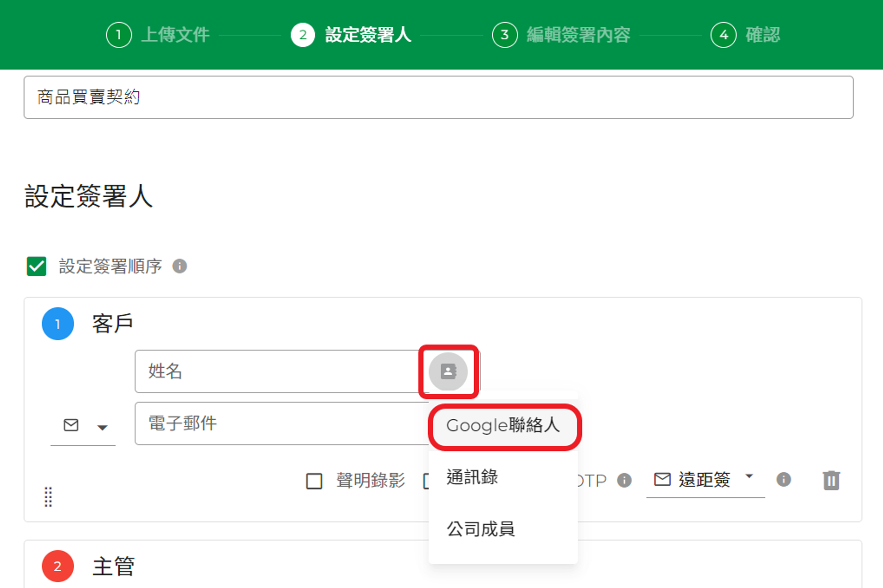
Task: Click the 主管 signer role label
Action: tap(113, 566)
